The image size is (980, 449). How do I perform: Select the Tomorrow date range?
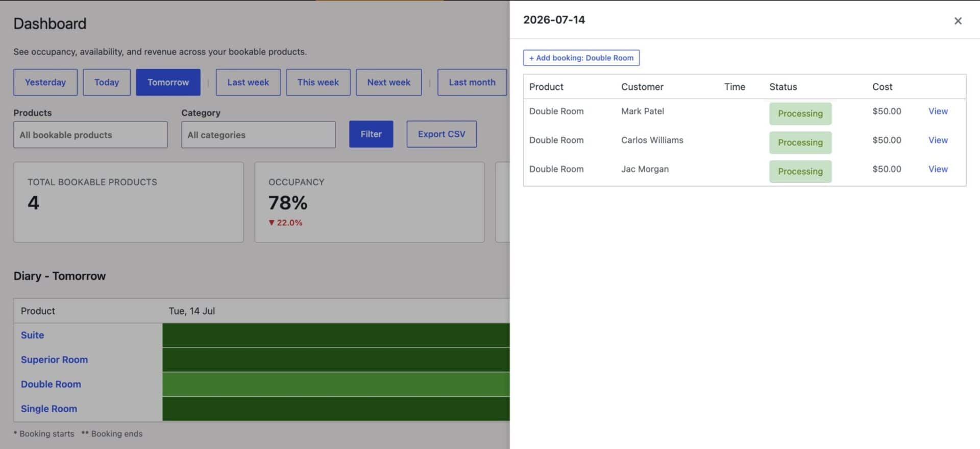pyautogui.click(x=168, y=82)
